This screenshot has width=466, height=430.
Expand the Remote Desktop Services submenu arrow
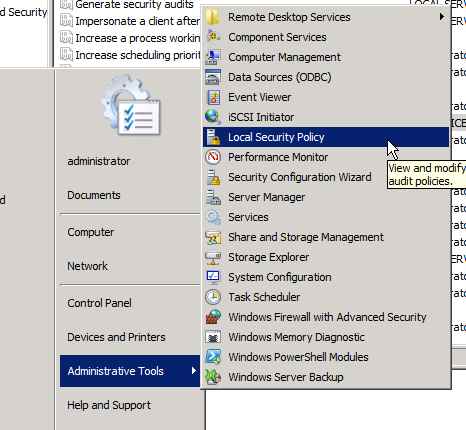click(442, 16)
